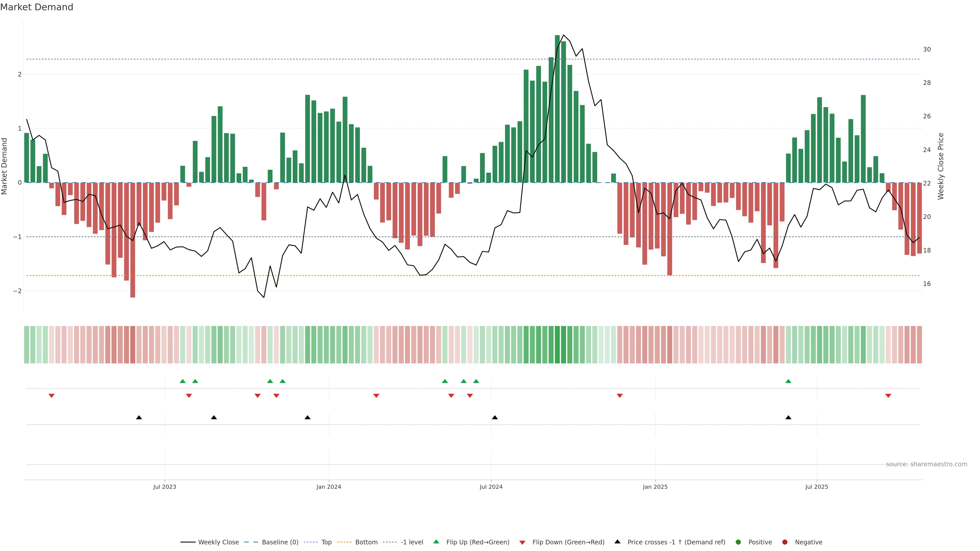Screen dimensions: 980x551
Task: Hide the Top dotted line series
Action: pyautogui.click(x=326, y=542)
